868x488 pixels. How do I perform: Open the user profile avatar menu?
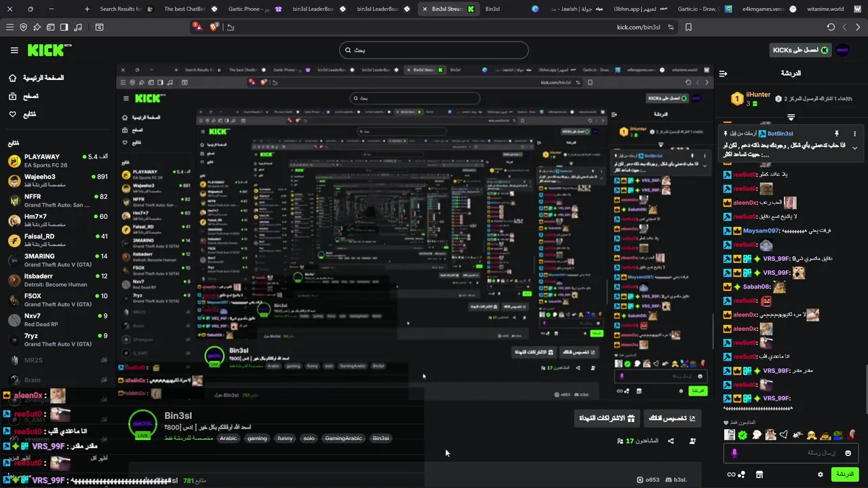(843, 50)
